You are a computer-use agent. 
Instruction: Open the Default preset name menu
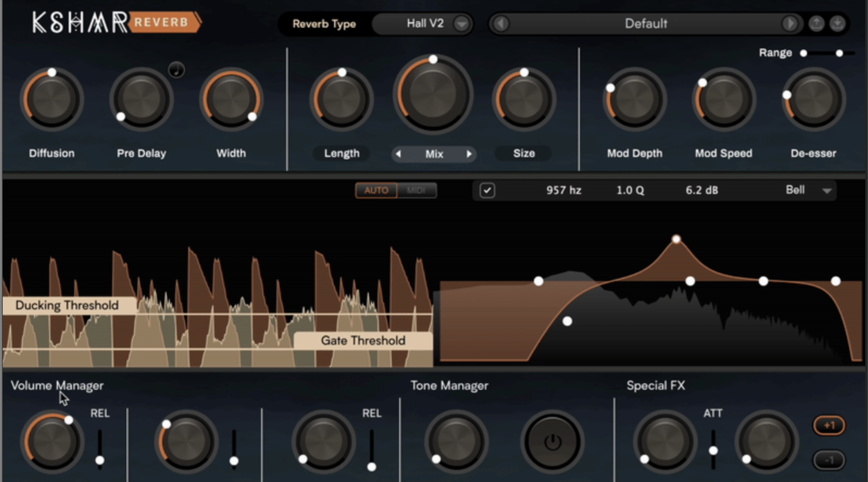(x=646, y=24)
